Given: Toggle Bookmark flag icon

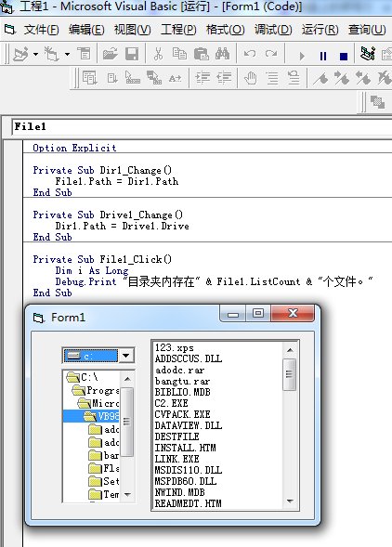Looking at the screenshot, I should pyautogui.click(x=320, y=78).
